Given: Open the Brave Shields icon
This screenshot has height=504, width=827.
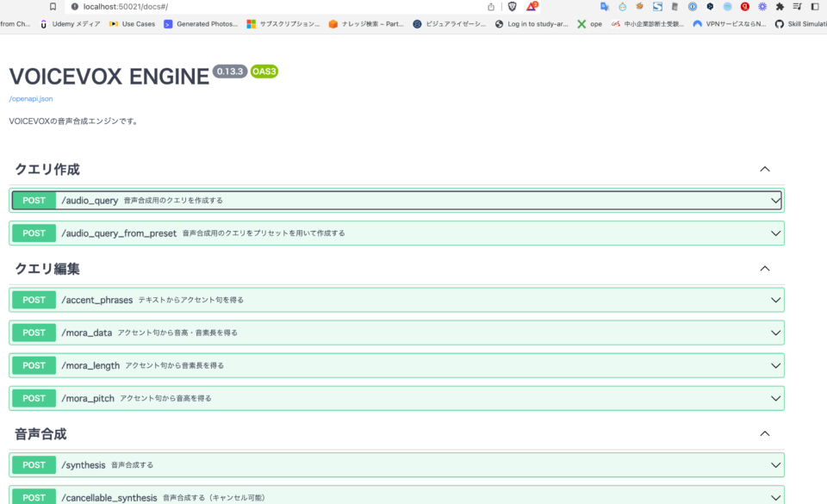Looking at the screenshot, I should click(x=513, y=7).
